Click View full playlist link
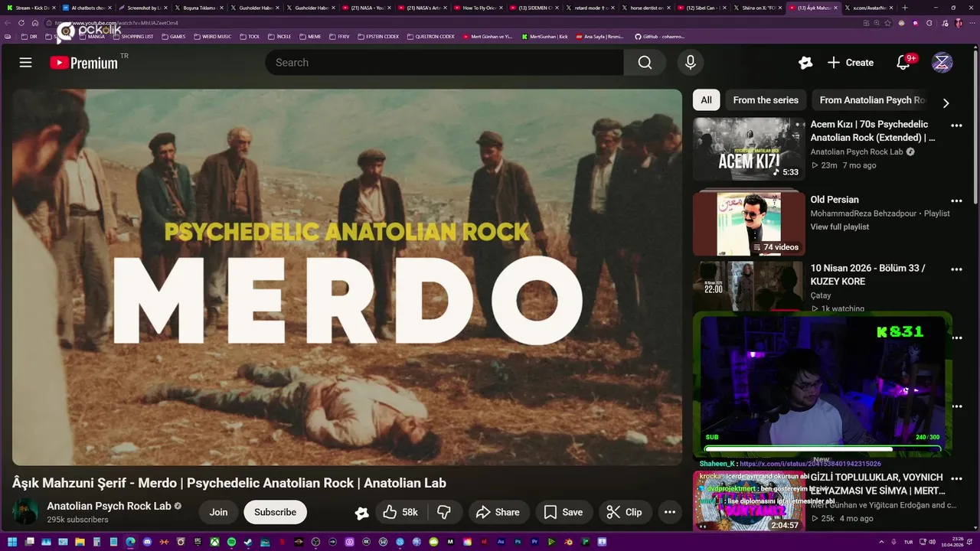Screen dimensions: 980x551 [x=840, y=227]
